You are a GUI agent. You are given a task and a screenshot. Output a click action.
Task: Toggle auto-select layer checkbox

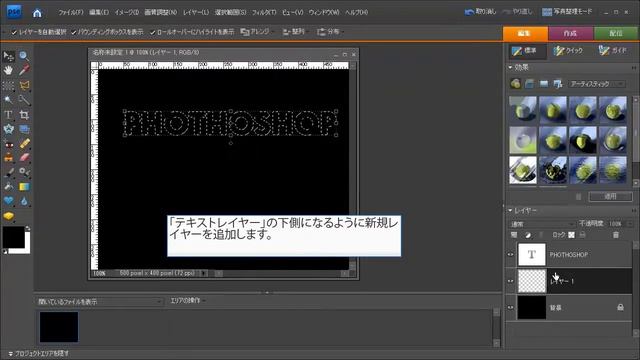(x=14, y=32)
